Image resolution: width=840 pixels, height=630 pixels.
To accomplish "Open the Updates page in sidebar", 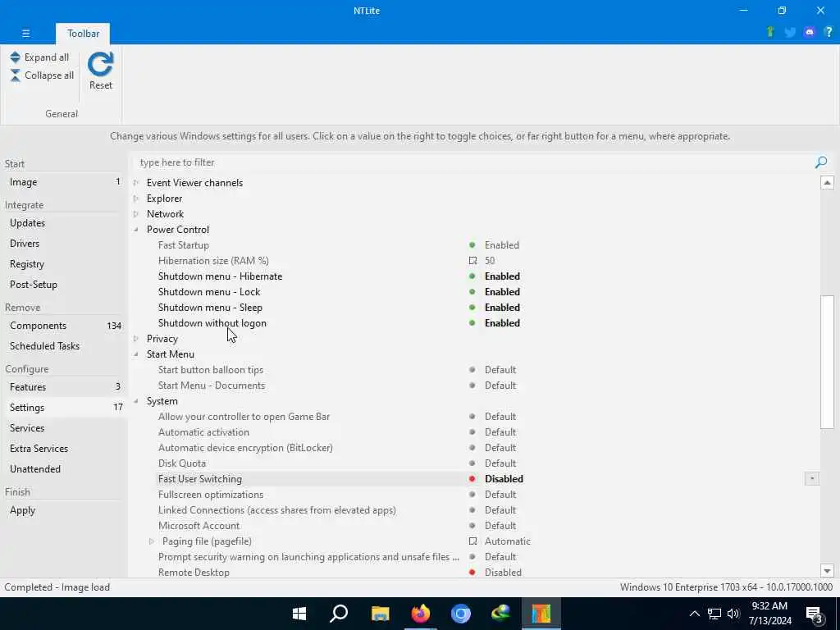I will click(63, 223).
